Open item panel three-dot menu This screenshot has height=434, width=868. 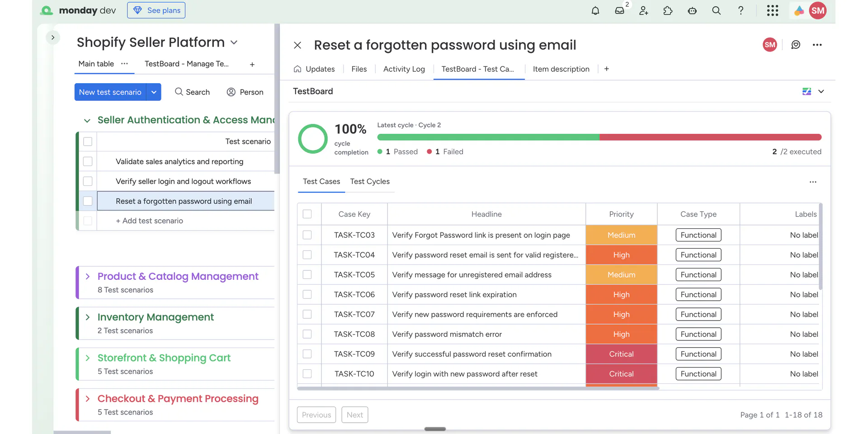point(817,45)
